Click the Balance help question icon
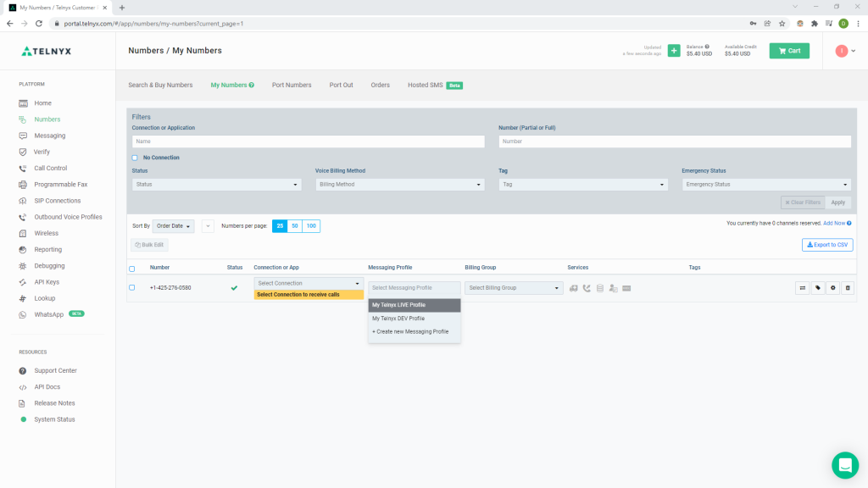 tap(707, 47)
